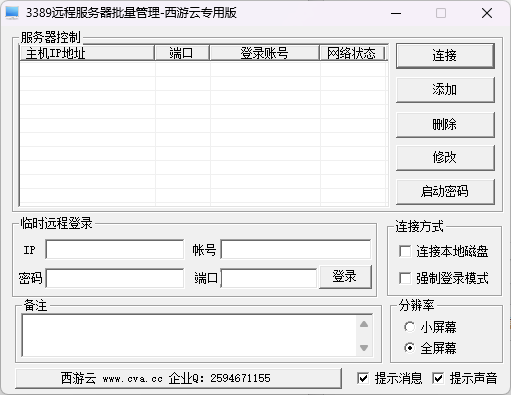Viewport: 511px width, 395px height.
Task: Click the 启动密码 button
Action: (445, 192)
